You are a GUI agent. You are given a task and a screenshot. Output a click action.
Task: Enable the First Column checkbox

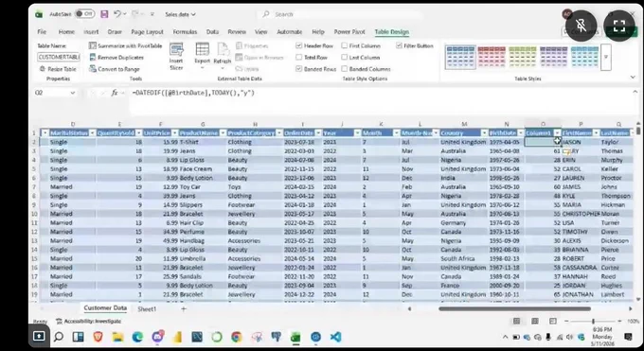(344, 45)
